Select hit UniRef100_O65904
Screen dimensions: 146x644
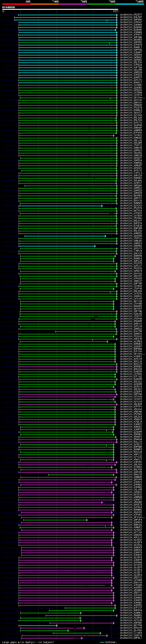[131, 55]
